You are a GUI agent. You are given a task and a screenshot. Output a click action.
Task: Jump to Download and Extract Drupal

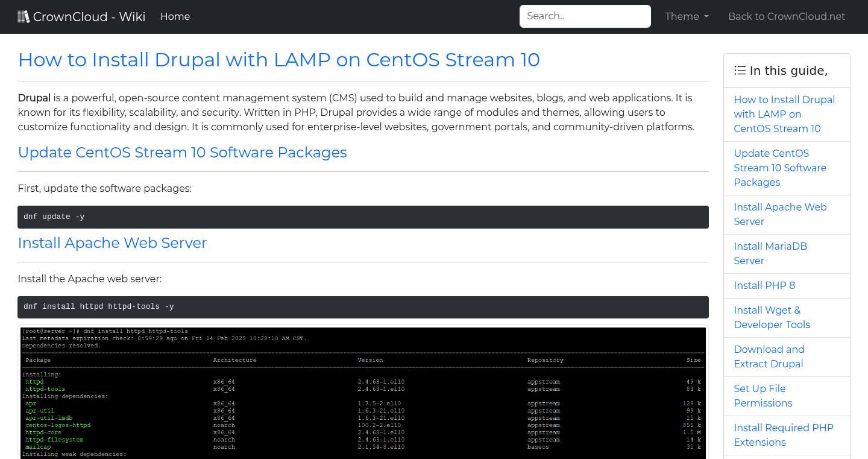[x=769, y=356]
